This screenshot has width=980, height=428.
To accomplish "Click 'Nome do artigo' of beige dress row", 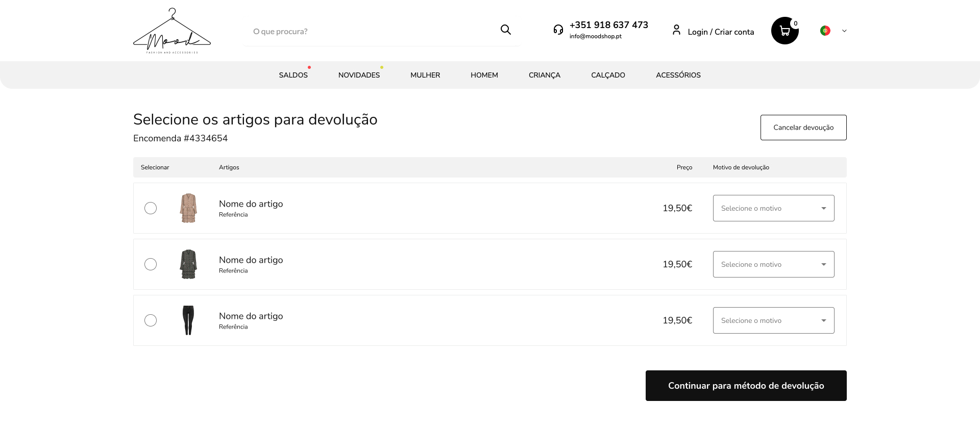I will point(251,204).
